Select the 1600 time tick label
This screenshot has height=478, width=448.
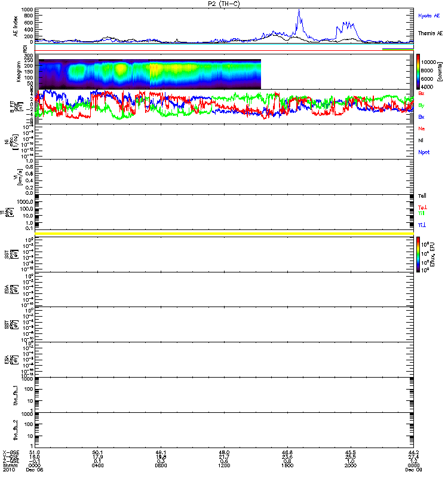[x=287, y=465]
